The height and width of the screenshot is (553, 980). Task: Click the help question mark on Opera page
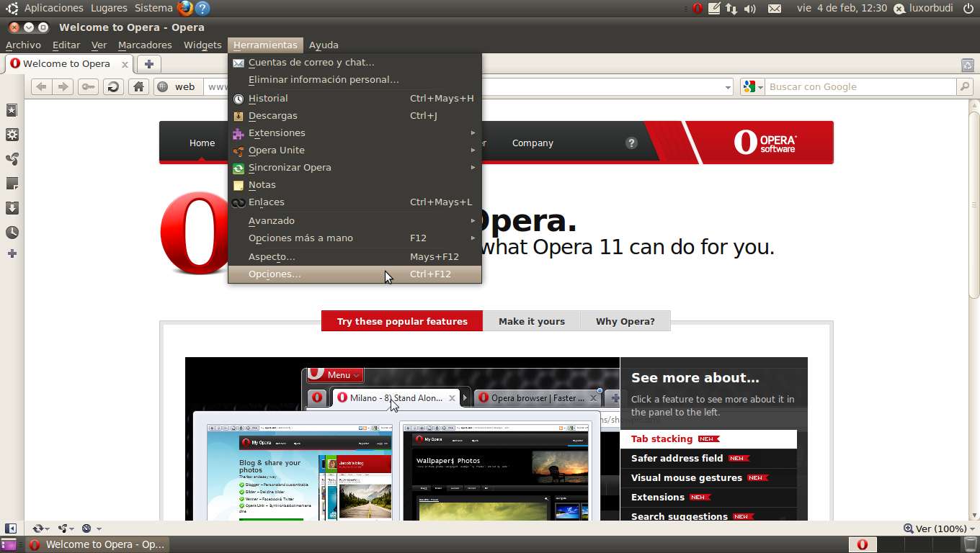pyautogui.click(x=631, y=143)
